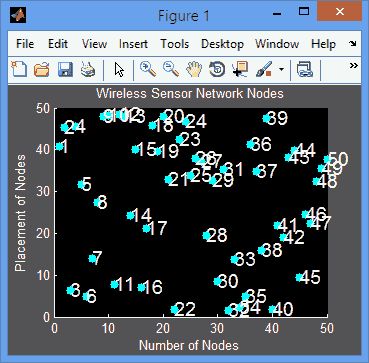Select node marker labeled 19
Image resolution: width=369 pixels, height=363 pixels.
click(158, 152)
